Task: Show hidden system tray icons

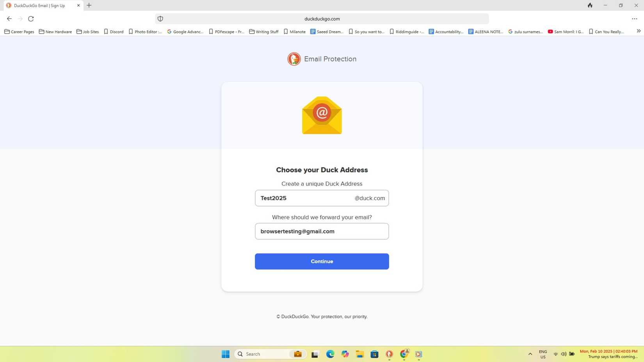Action: click(530, 354)
